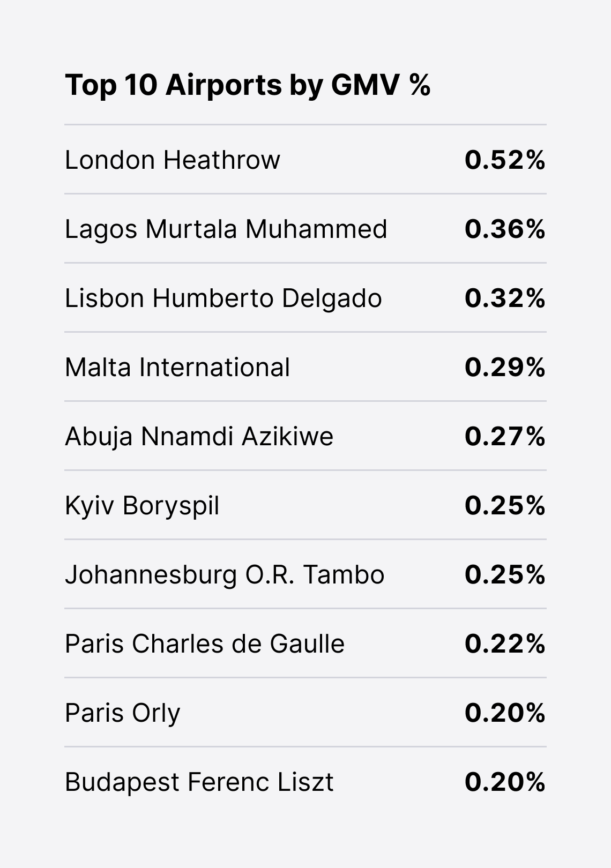Select Kyiv Boryspil airport
611x868 pixels.
[142, 506]
